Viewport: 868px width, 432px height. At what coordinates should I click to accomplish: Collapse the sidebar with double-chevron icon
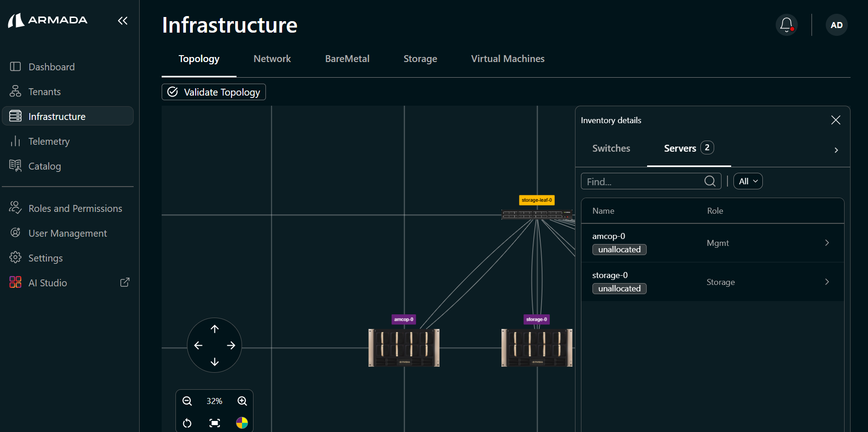coord(123,21)
